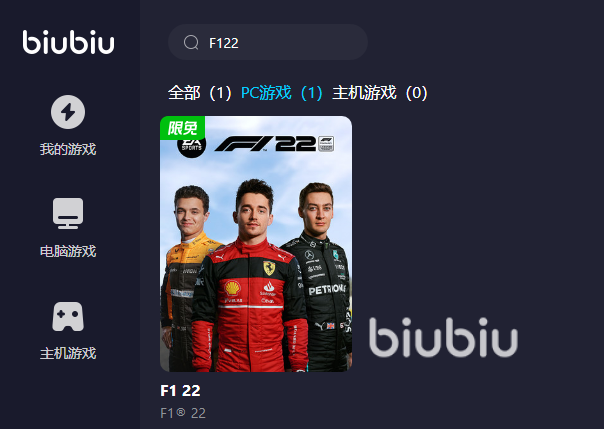Click the 电脑游戏 sidebar label
The image size is (604, 429).
click(x=68, y=251)
